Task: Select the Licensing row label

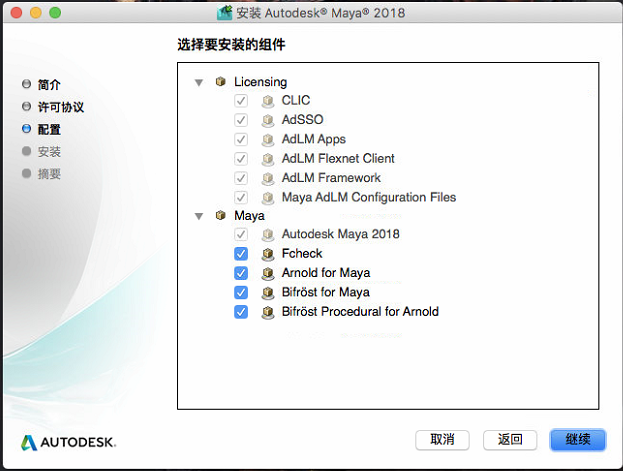Action: [261, 82]
